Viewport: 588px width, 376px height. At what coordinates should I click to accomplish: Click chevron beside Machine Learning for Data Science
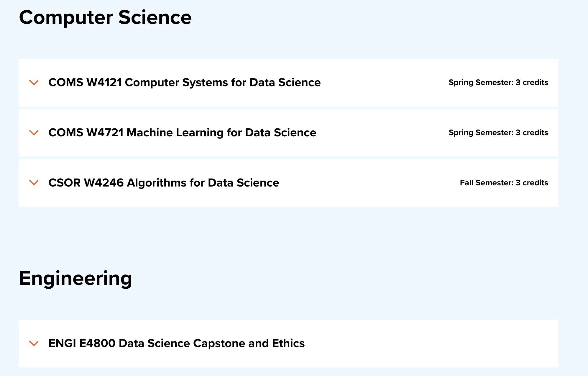click(x=34, y=133)
